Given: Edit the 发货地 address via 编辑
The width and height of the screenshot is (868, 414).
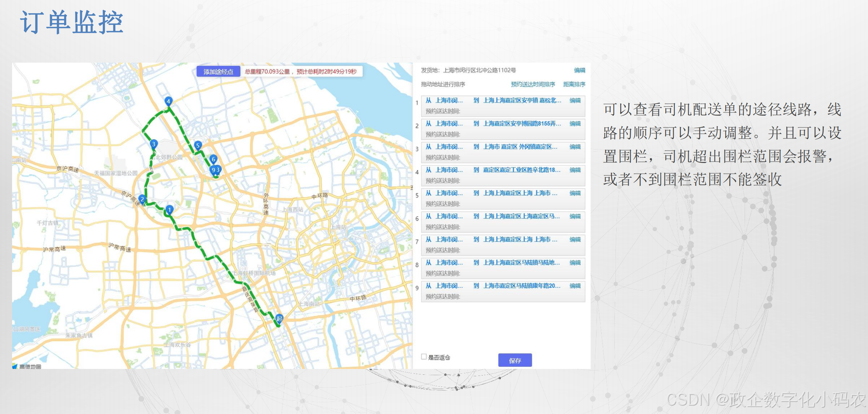Looking at the screenshot, I should (579, 70).
